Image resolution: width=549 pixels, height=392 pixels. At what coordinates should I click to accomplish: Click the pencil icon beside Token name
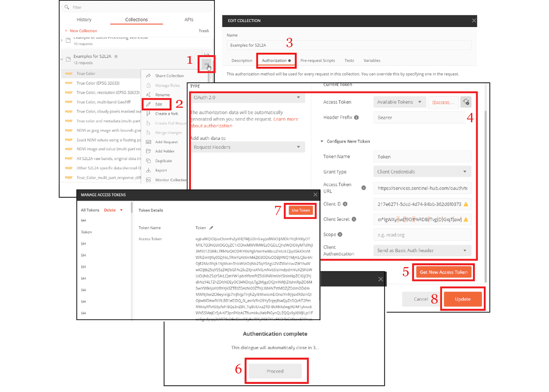pos(211,228)
